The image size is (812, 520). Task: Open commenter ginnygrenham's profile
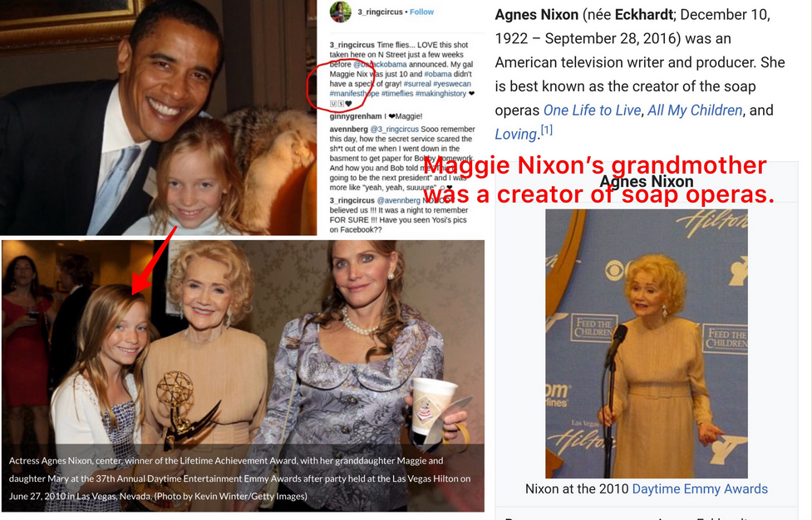pyautogui.click(x=356, y=116)
